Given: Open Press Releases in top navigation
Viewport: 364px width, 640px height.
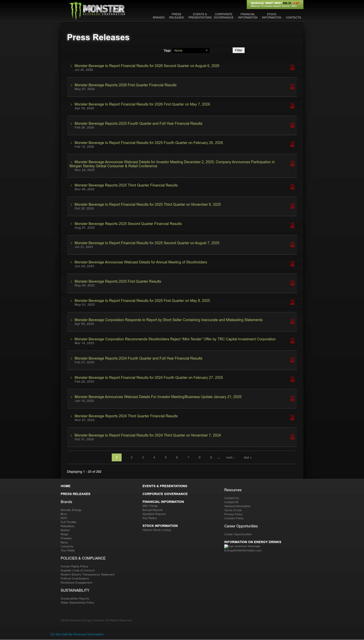Looking at the screenshot, I should pos(176,16).
